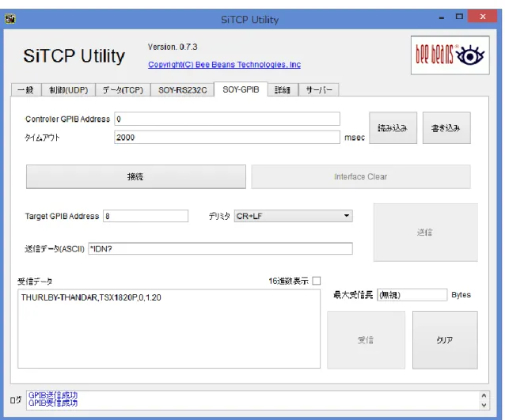The width and height of the screenshot is (505, 420).
Task: Click the 受信 receive button
Action: click(x=366, y=340)
